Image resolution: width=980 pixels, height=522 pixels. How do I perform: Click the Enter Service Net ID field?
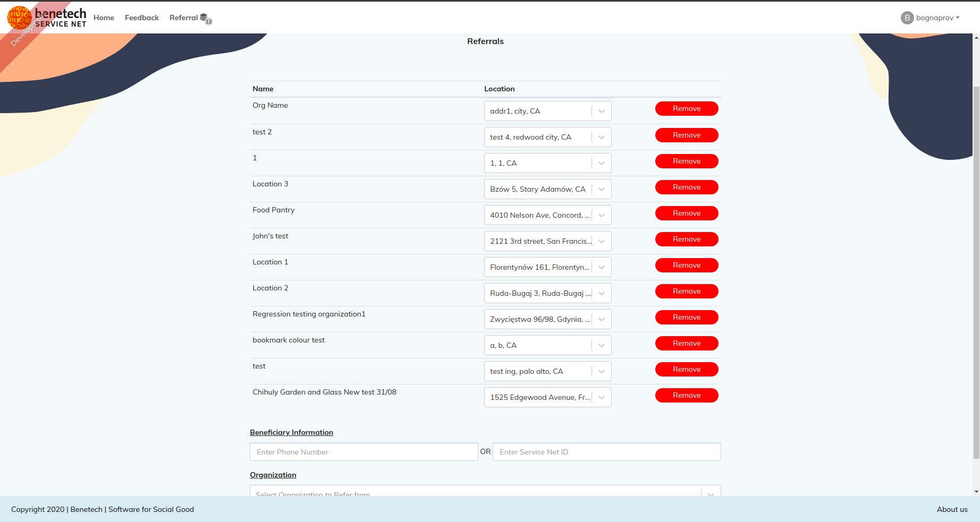pyautogui.click(x=606, y=451)
